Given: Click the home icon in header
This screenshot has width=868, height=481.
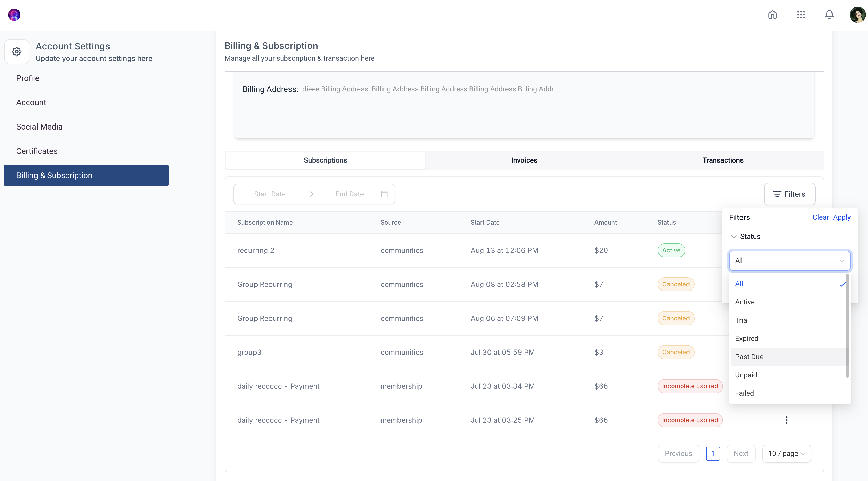Looking at the screenshot, I should 772,15.
